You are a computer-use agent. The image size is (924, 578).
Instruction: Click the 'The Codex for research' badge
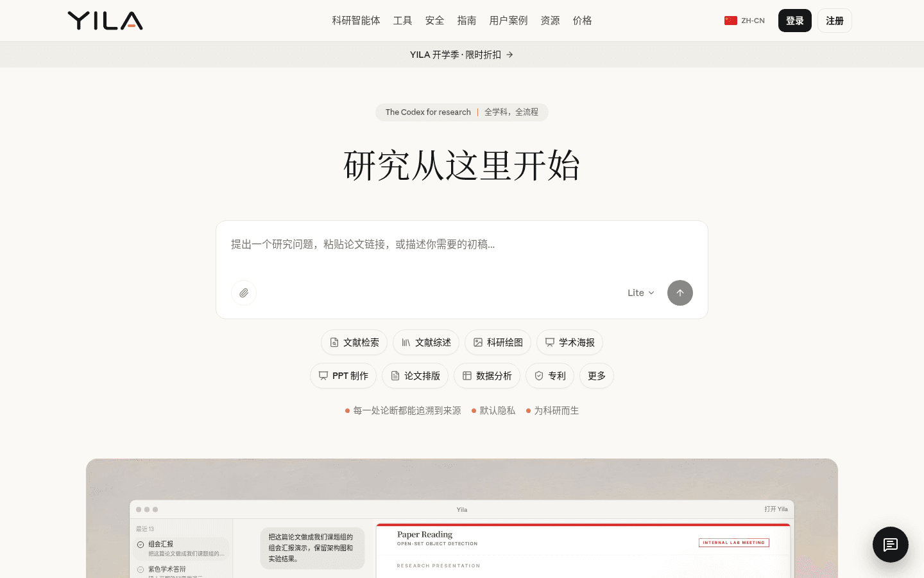462,112
